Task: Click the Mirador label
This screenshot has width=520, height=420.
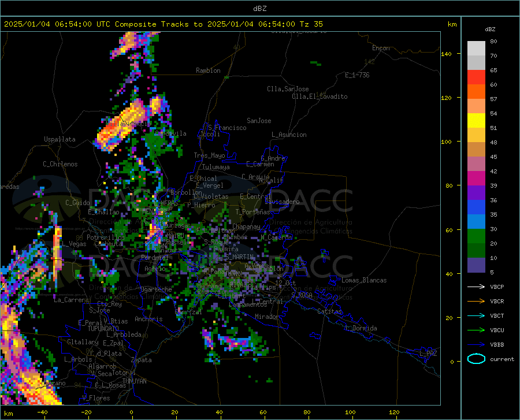Action: click(x=266, y=317)
